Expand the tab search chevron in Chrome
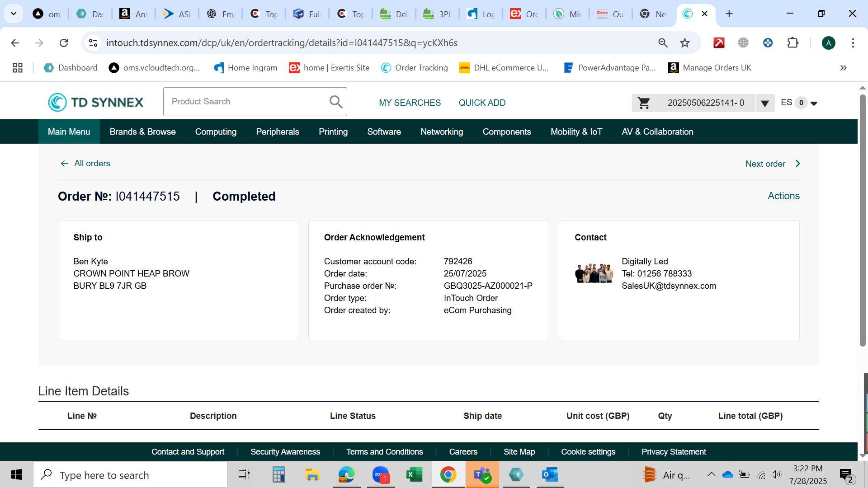 pos(14,14)
